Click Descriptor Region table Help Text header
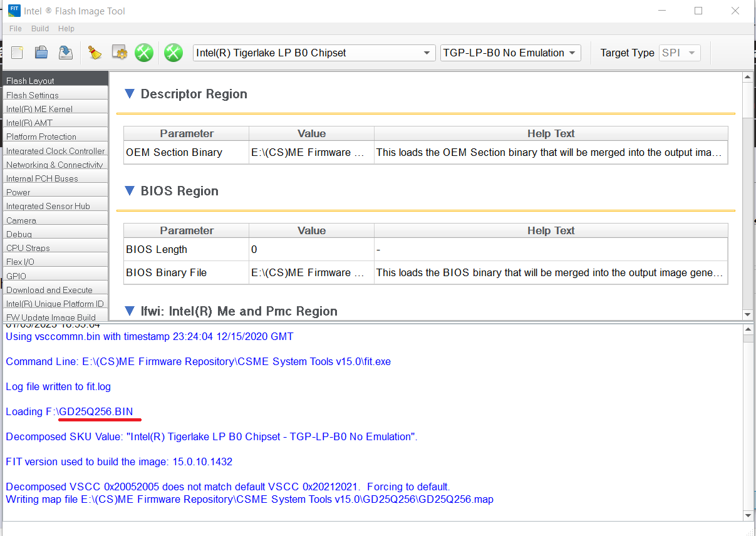The width and height of the screenshot is (756, 536). coord(551,133)
